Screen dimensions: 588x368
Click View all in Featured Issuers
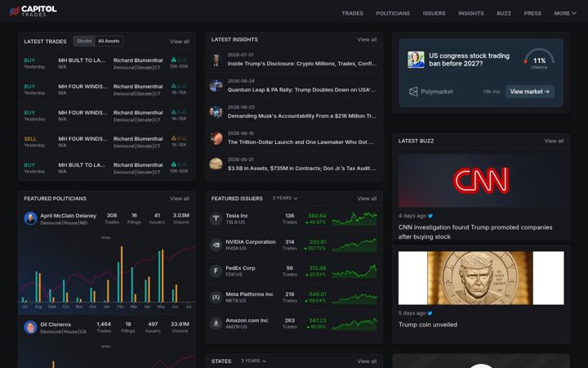point(367,198)
